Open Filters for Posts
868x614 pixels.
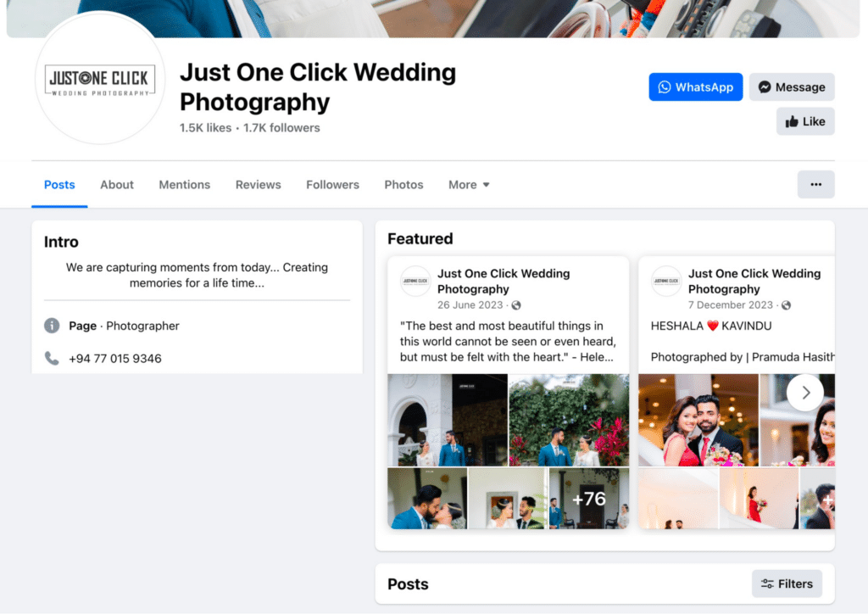click(787, 583)
